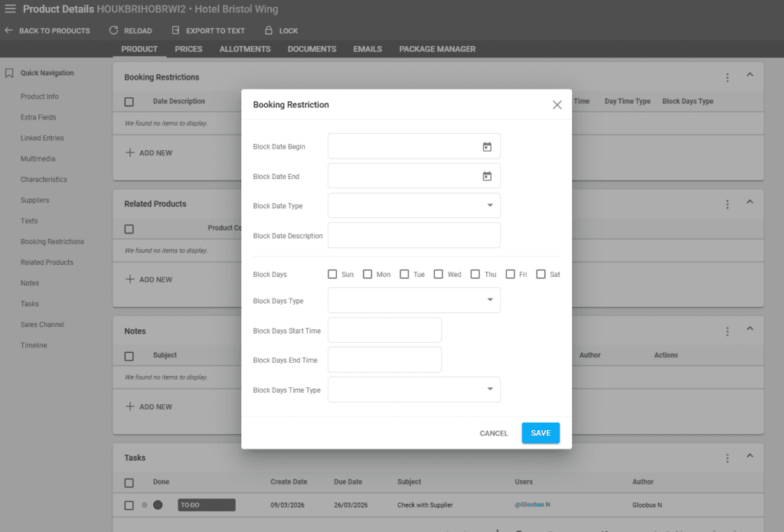This screenshot has height=532, width=784.
Task: Check the Sun block day checkbox
Action: [x=332, y=274]
